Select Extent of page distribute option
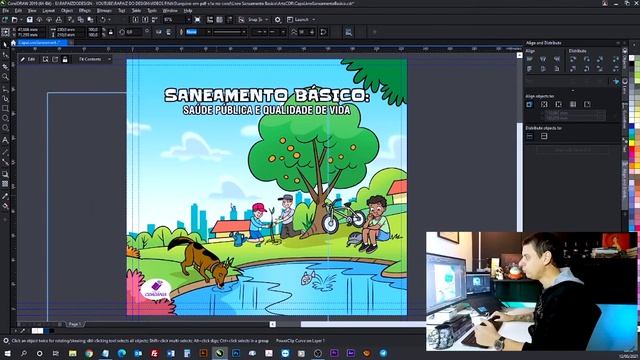The image size is (640, 360). click(544, 136)
